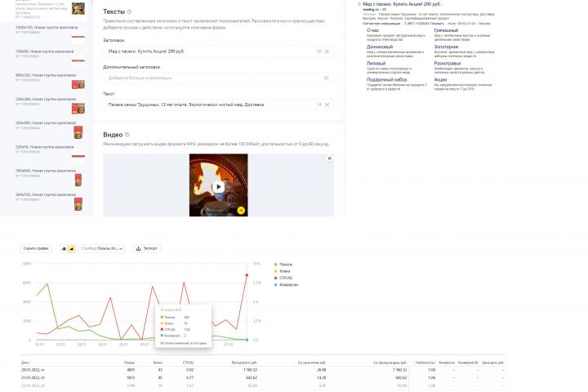588x392 pixels.
Task: Click Контактная информация link in ad preview
Action: click(x=381, y=23)
